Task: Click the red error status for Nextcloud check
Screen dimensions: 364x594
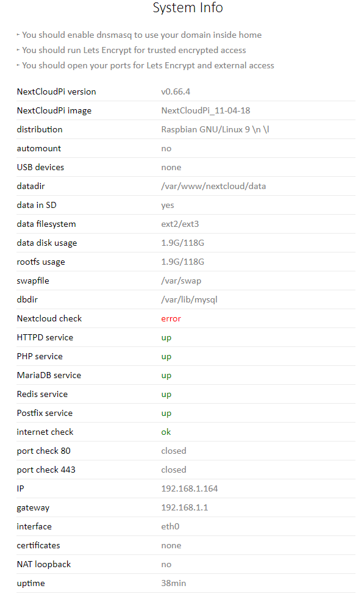Action: click(171, 319)
